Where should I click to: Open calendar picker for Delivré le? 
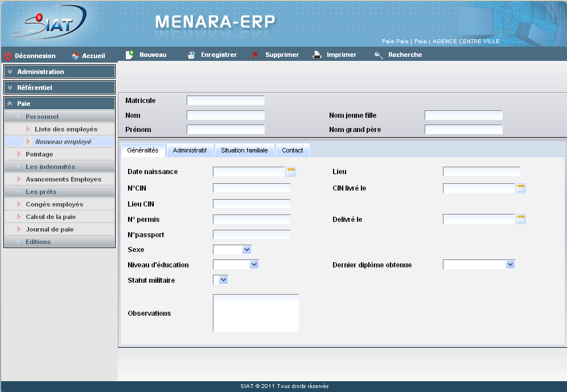[x=521, y=219]
